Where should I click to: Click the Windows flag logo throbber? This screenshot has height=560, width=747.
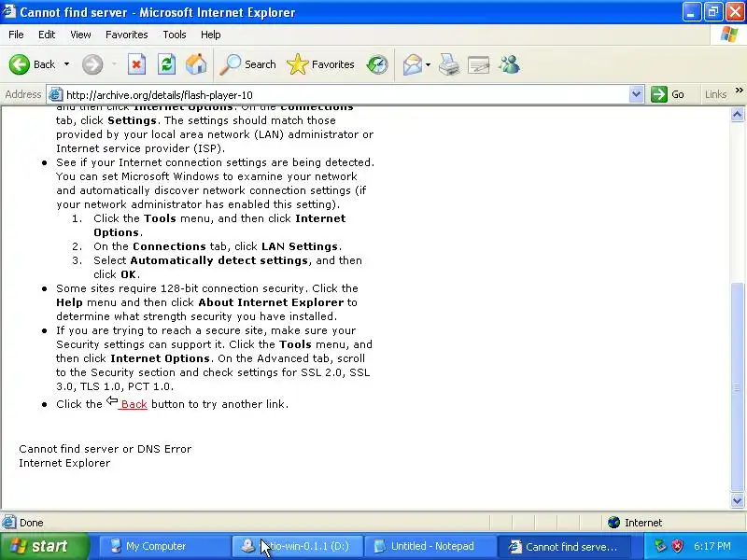pyautogui.click(x=729, y=35)
